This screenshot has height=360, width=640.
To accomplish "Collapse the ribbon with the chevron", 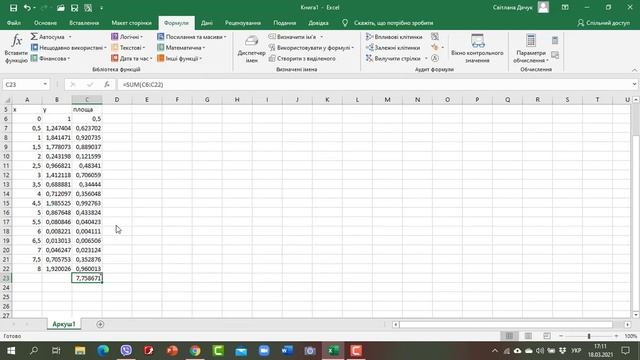I will [x=634, y=70].
